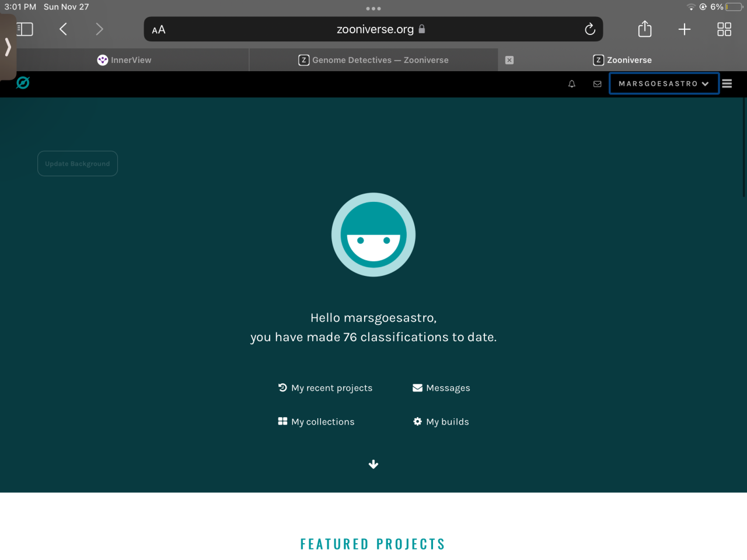
Task: Open My recent projects
Action: click(x=325, y=388)
